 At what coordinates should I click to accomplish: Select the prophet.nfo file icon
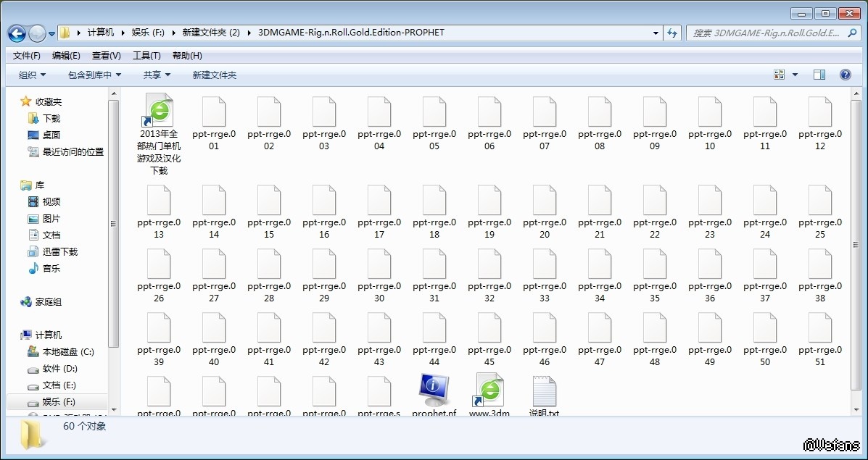(x=434, y=391)
